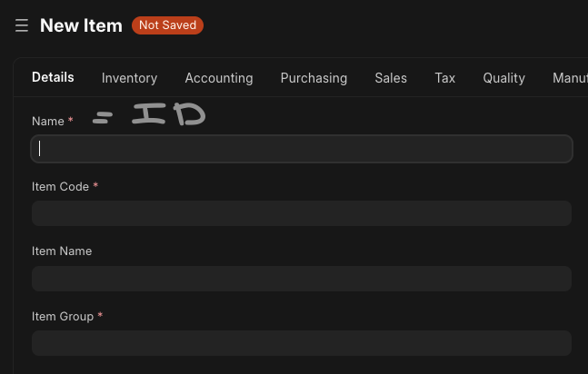This screenshot has height=374, width=588.
Task: Focus the Name input field
Action: pos(302,149)
